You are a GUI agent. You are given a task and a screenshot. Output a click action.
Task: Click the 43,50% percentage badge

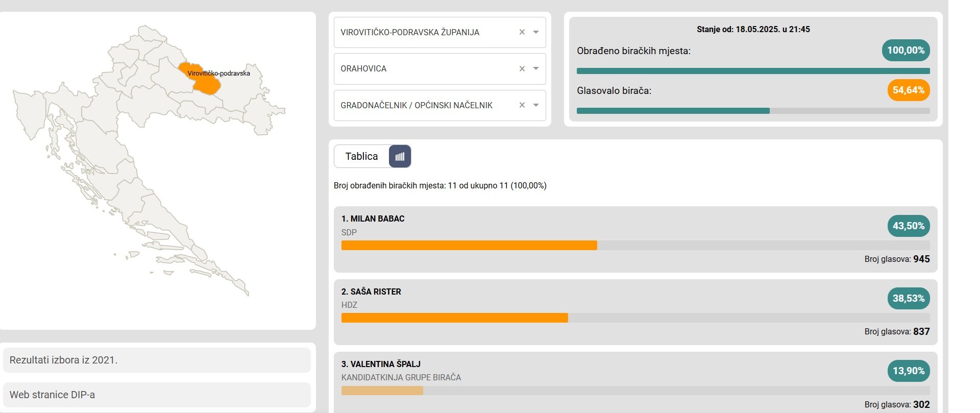909,226
